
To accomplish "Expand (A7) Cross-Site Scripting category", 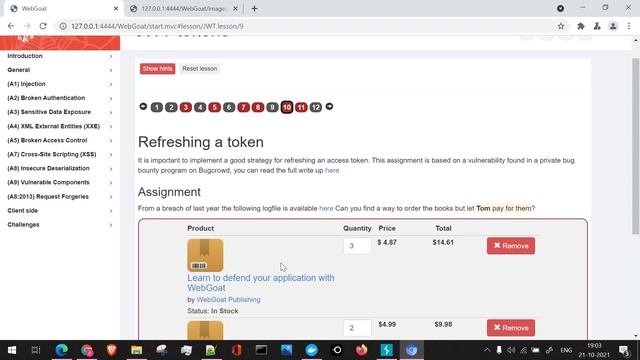I will (60, 154).
